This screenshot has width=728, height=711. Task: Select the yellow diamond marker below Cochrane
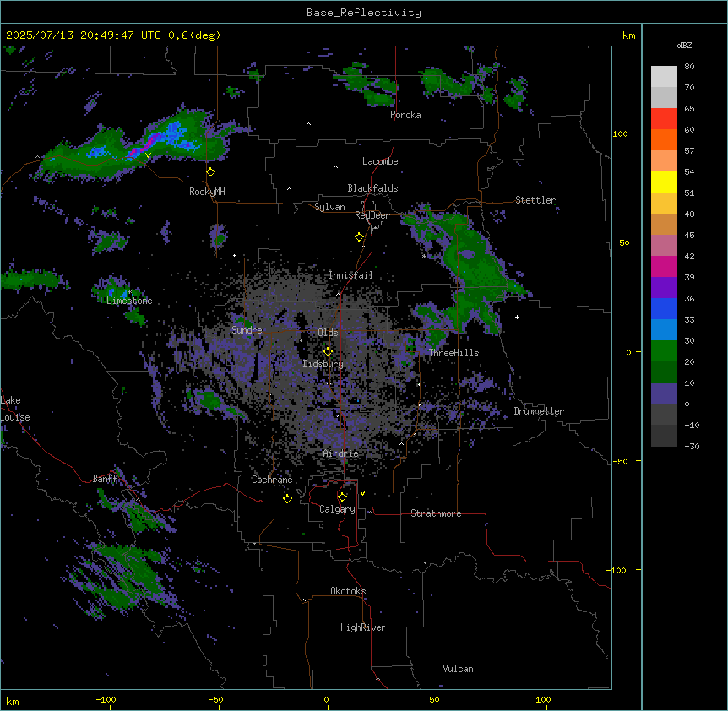(x=287, y=499)
